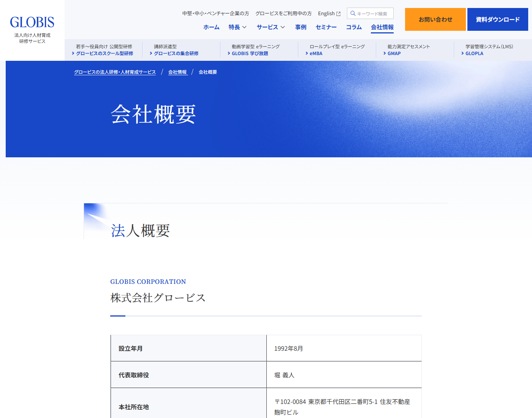Viewport: 532px width, 418px height.
Task: Click the 本社所在地 table cell
Action: coord(188,404)
